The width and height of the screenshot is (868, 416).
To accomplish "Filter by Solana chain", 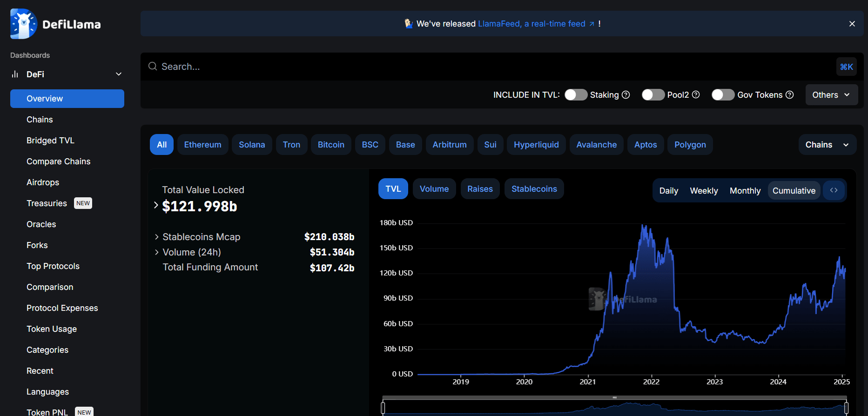I will coord(252,145).
